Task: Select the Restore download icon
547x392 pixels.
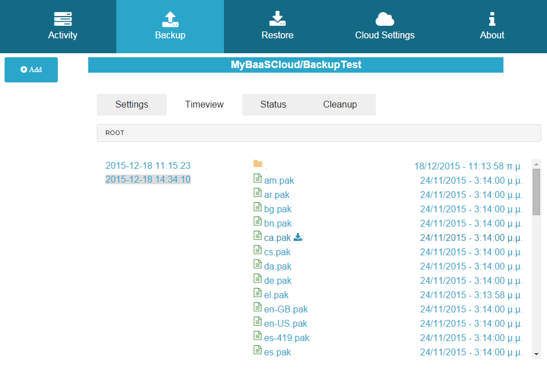Action: pos(277,20)
